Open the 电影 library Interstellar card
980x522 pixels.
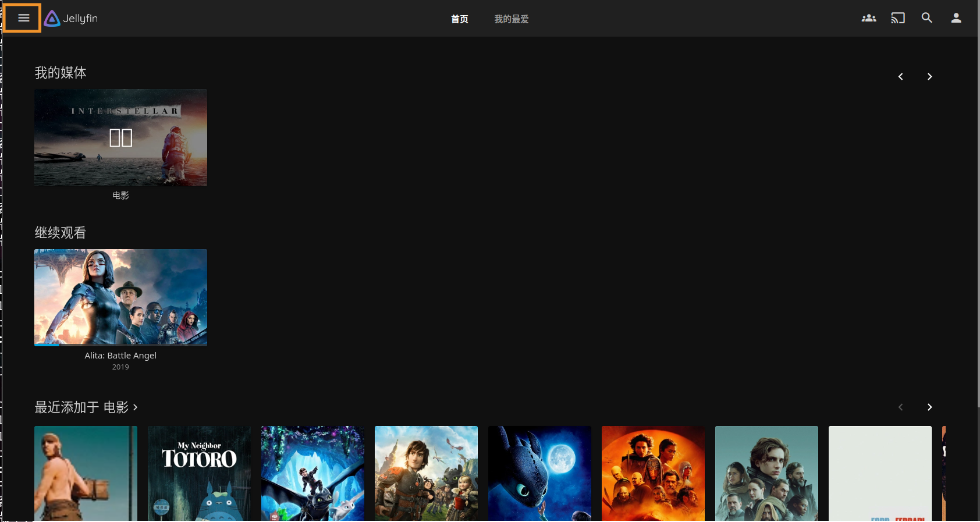coord(120,138)
